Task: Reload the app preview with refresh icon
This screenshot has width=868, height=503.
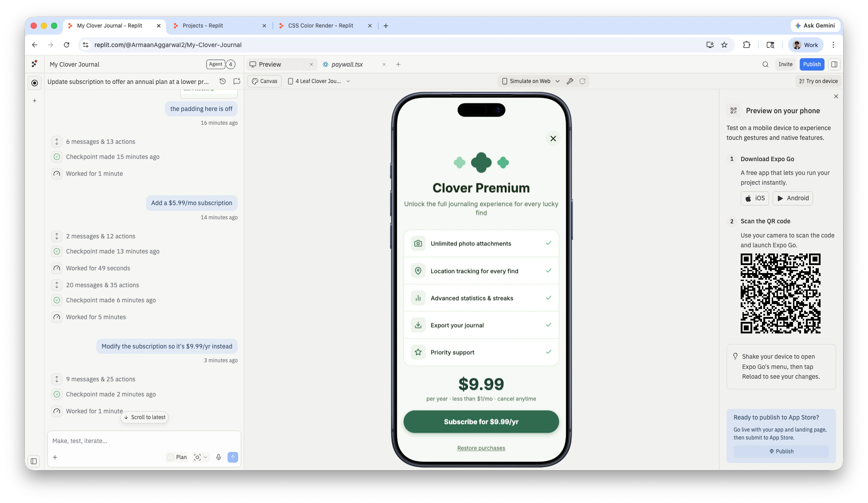Action: pos(582,81)
